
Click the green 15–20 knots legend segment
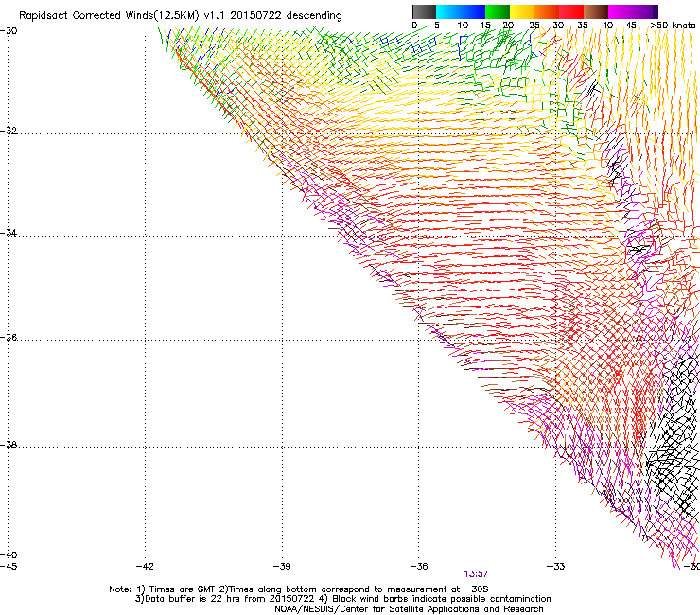pyautogui.click(x=498, y=11)
